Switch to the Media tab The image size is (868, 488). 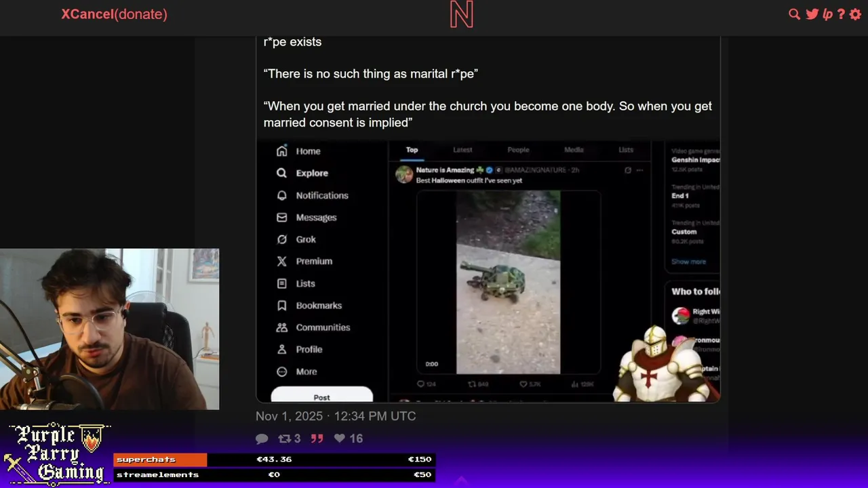574,150
